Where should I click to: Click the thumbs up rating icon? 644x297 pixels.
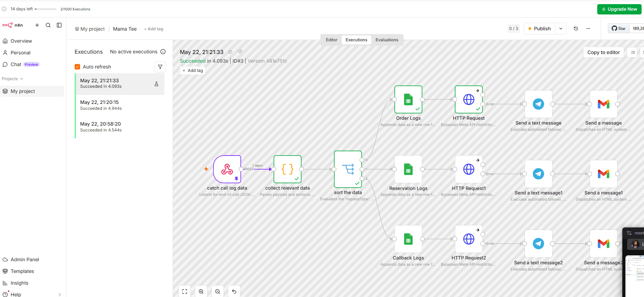pyautogui.click(x=230, y=52)
